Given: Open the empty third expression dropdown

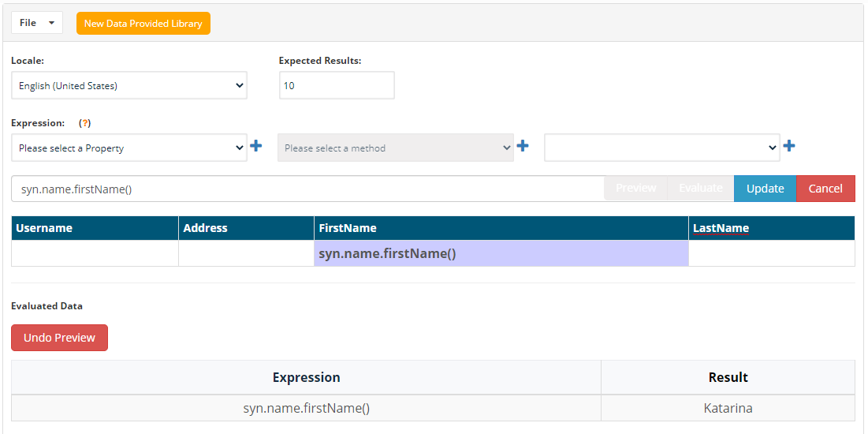Looking at the screenshot, I should pos(661,148).
